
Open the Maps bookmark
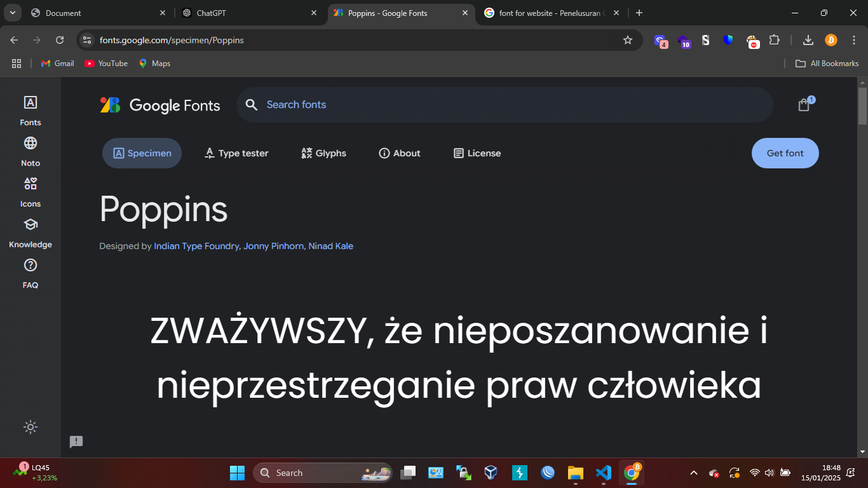point(155,64)
